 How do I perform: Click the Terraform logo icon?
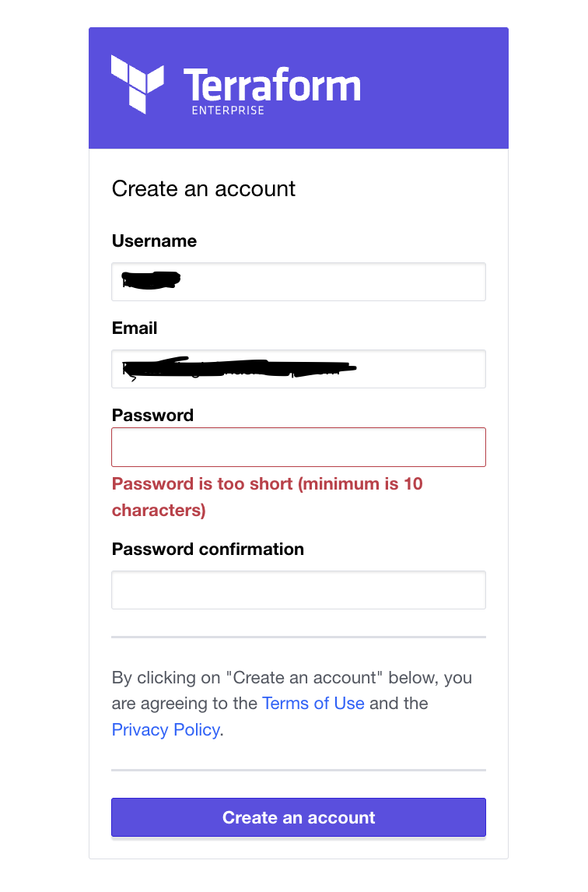coord(137,83)
